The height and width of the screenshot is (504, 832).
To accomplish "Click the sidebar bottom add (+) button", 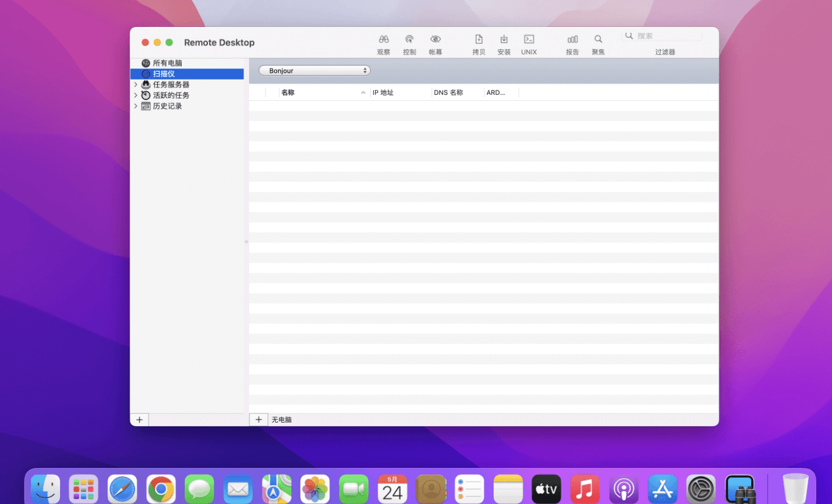I will click(139, 420).
